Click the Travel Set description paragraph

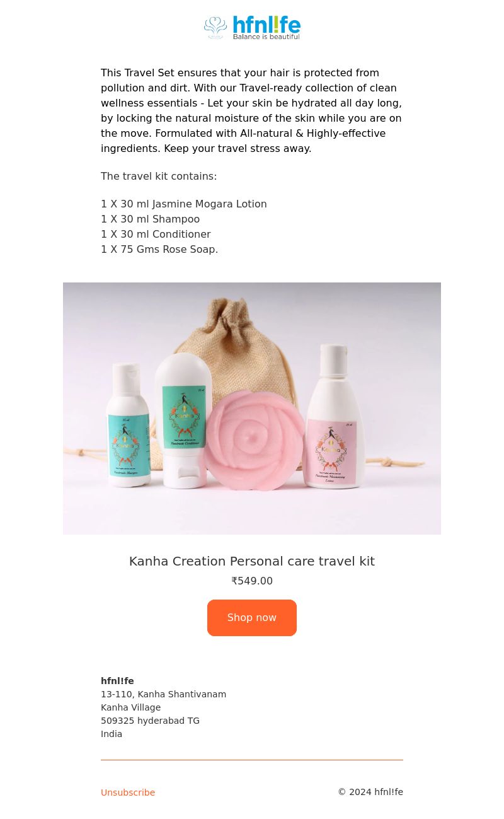click(252, 111)
